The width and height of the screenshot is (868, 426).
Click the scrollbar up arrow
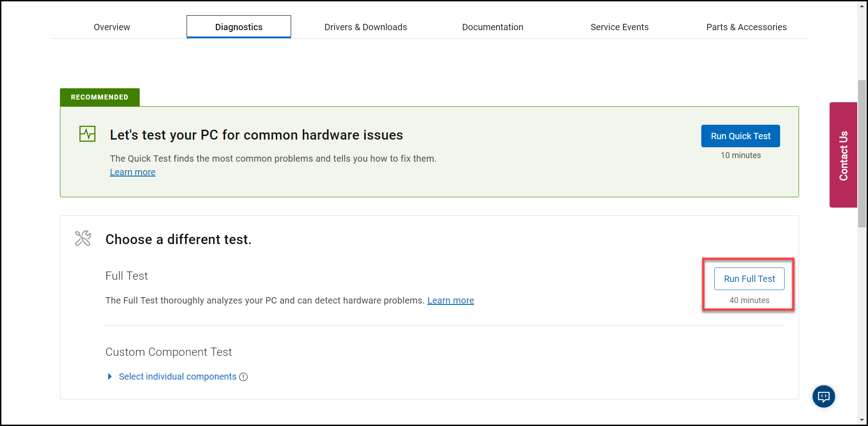pyautogui.click(x=862, y=6)
